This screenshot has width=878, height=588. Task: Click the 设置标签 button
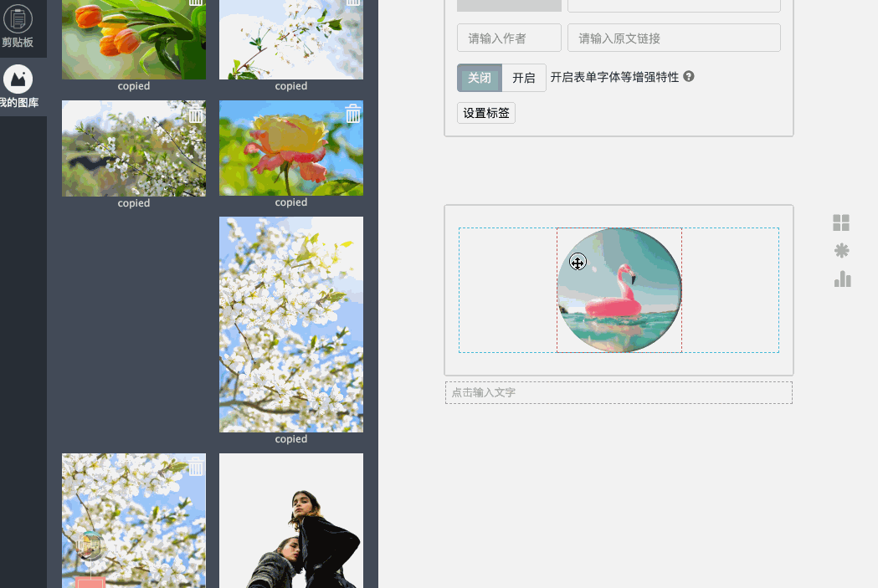pos(486,113)
